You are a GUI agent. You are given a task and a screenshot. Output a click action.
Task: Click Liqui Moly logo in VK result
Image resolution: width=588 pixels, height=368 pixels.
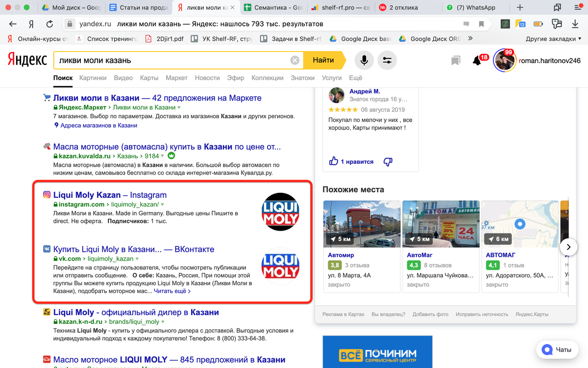(x=280, y=266)
